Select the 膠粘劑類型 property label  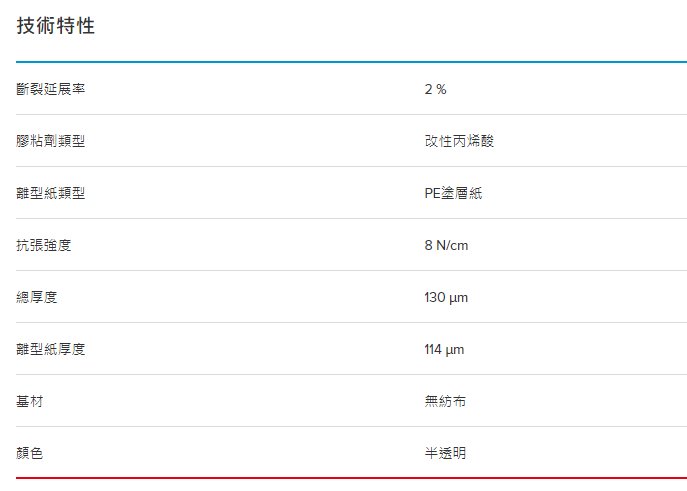coord(51,141)
